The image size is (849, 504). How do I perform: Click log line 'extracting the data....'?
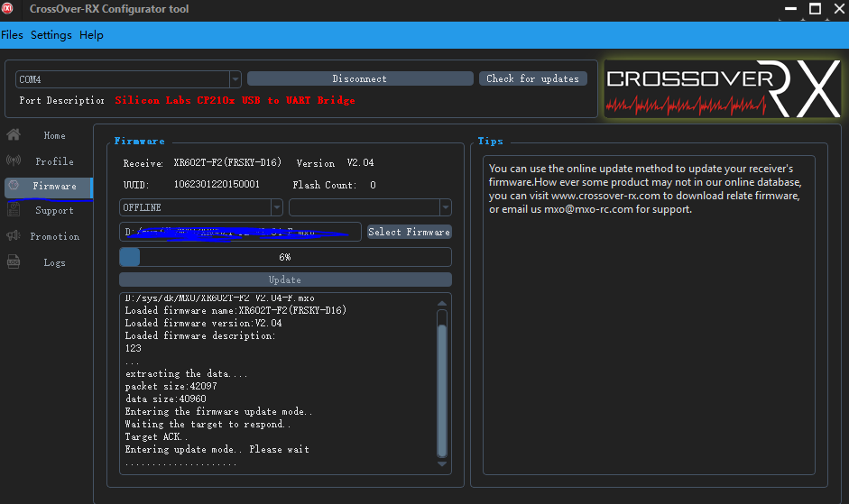186,373
